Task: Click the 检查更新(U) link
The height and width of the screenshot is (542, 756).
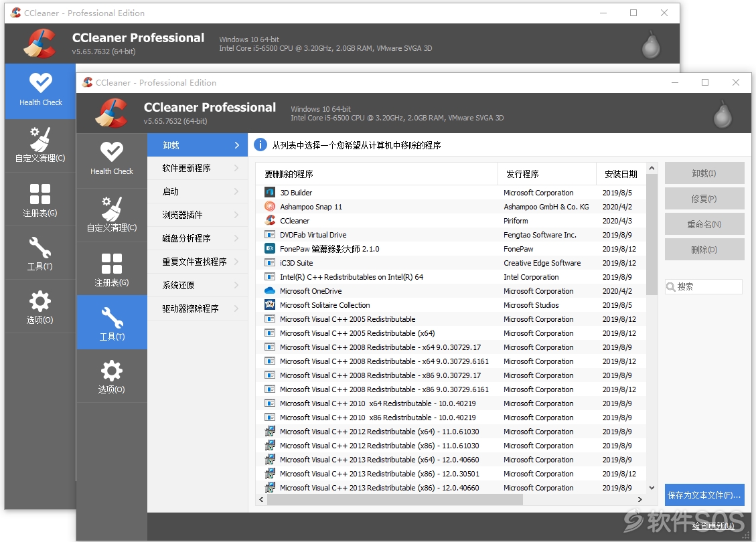Action: pyautogui.click(x=713, y=526)
